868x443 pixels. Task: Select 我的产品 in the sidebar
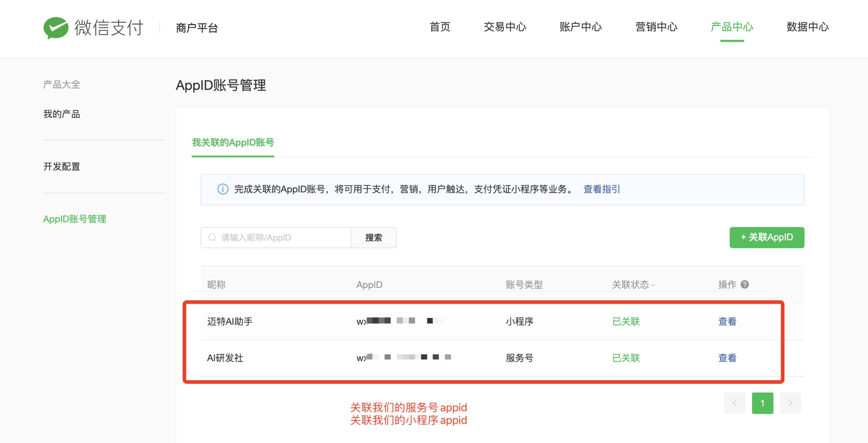61,114
